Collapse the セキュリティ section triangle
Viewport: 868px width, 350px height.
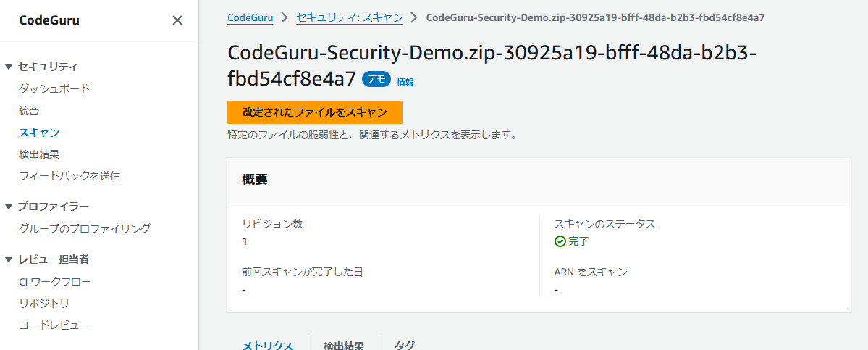coord(8,67)
